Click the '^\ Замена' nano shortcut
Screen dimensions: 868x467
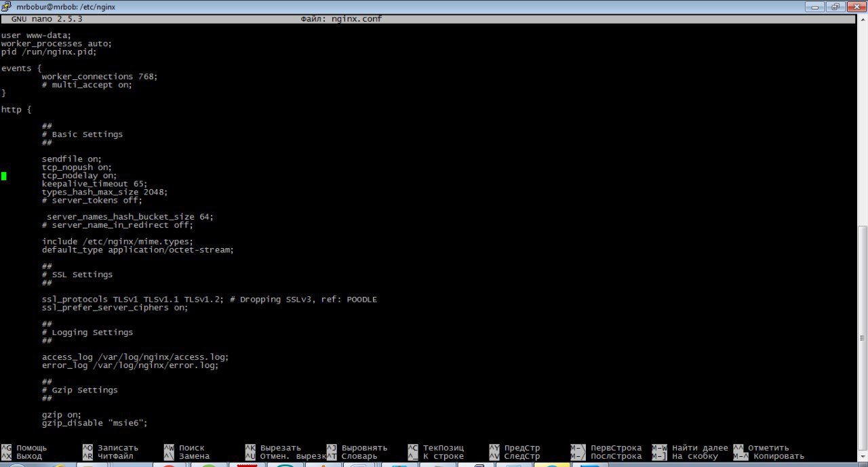[x=186, y=455]
